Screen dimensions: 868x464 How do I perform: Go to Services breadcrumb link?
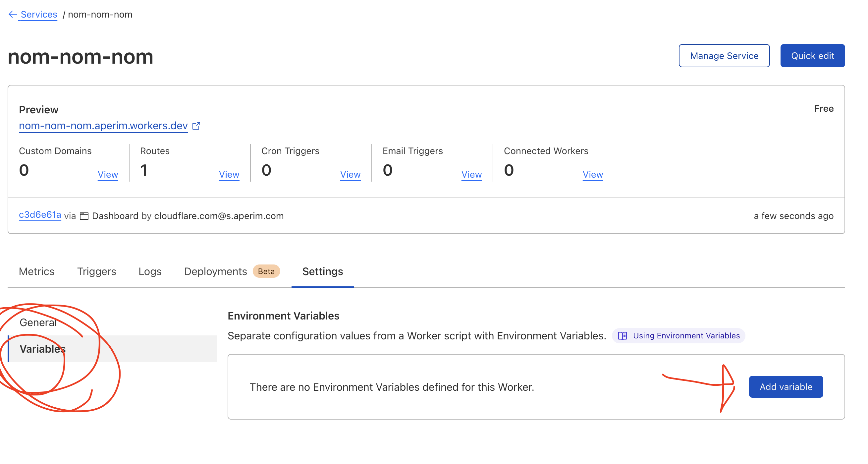[x=39, y=14]
